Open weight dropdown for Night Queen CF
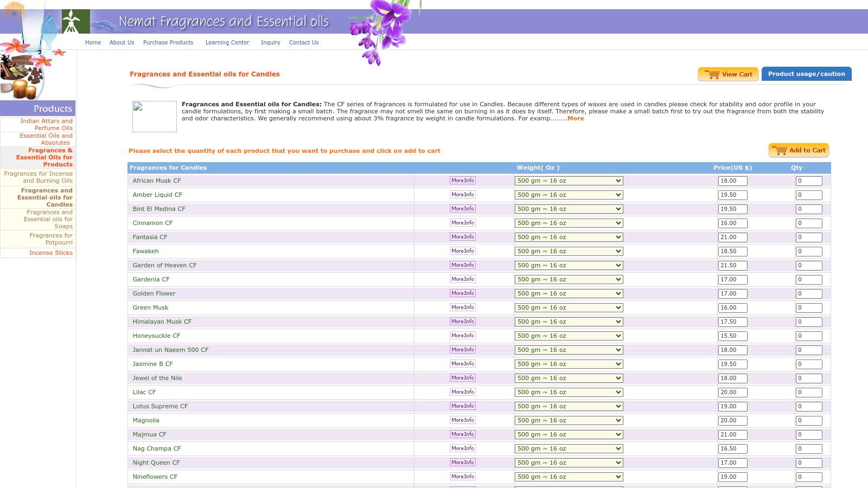 coord(569,463)
